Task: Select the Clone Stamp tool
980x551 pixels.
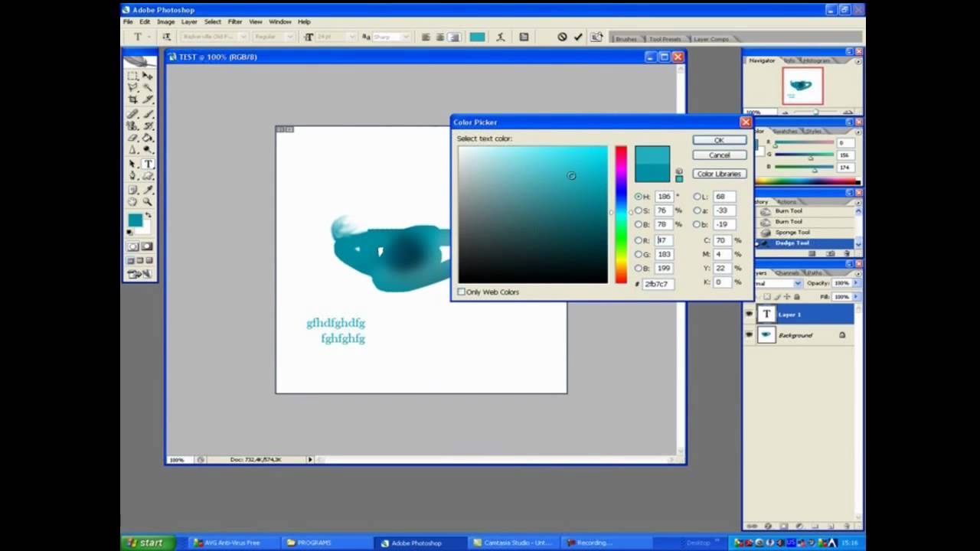Action: click(133, 126)
